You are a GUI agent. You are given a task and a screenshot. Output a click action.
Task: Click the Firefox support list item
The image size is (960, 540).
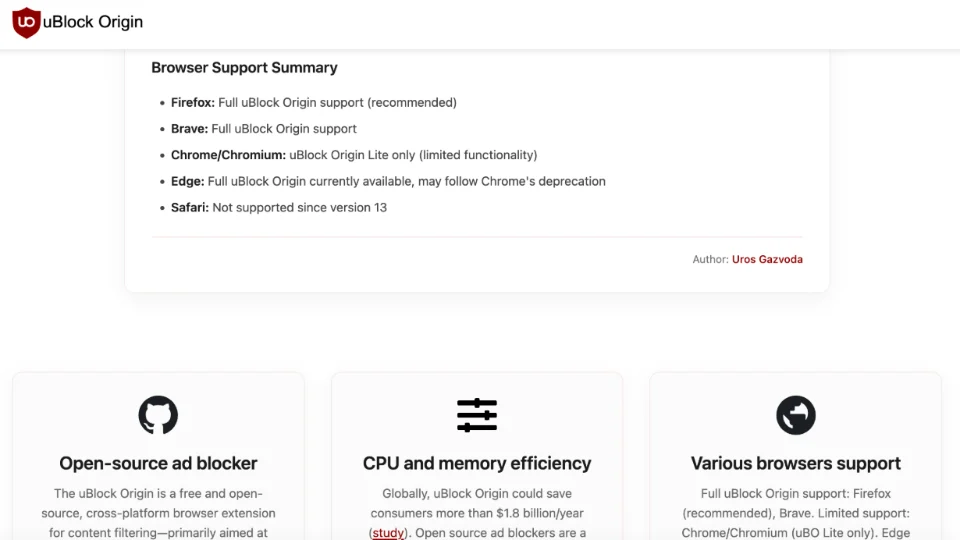(313, 102)
